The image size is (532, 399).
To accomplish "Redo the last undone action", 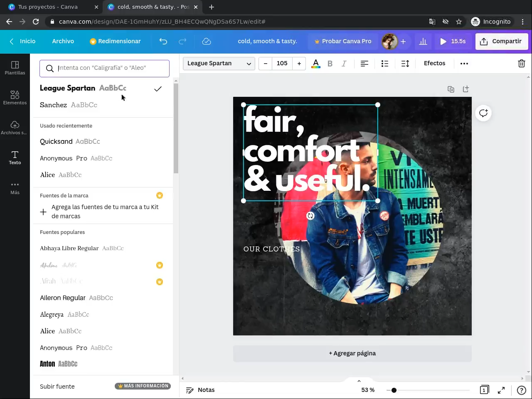I will click(182, 41).
